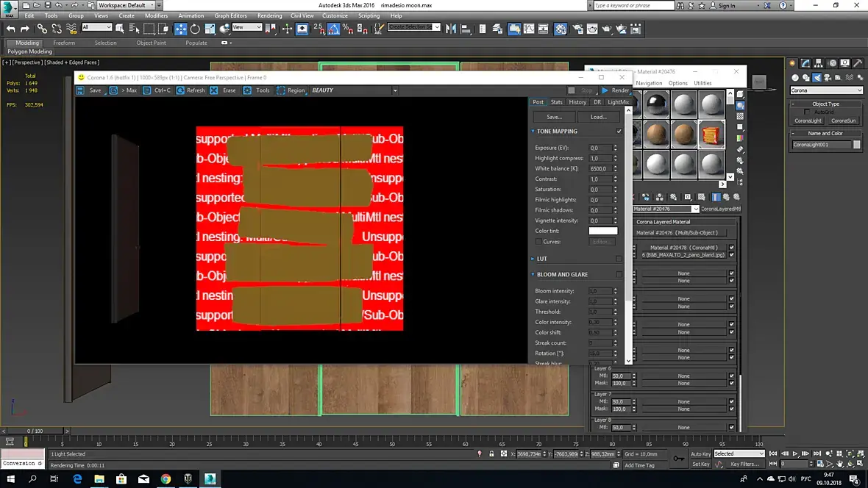Open the Graph Editors menu
This screenshot has width=868, height=488.
(230, 16)
